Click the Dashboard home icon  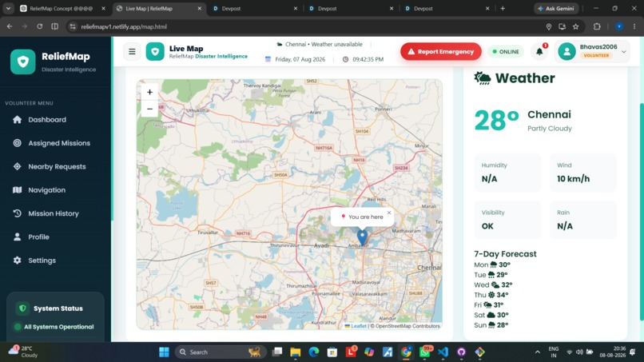pyautogui.click(x=18, y=120)
